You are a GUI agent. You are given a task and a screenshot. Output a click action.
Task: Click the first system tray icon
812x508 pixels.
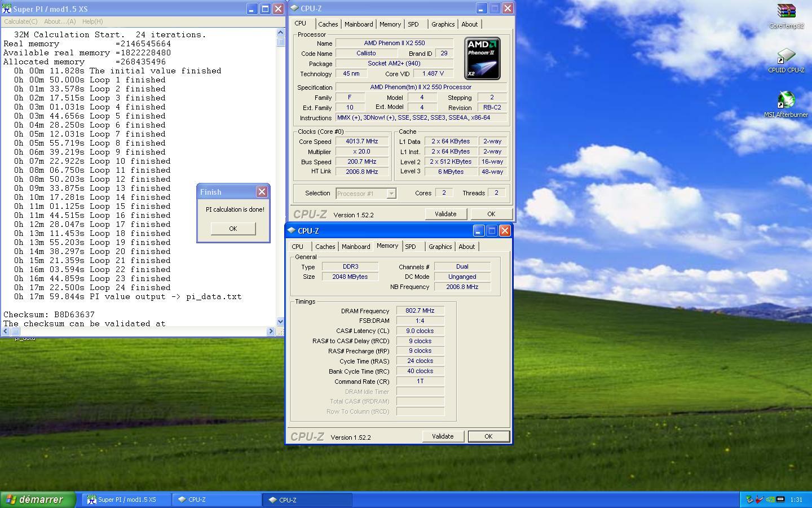click(749, 500)
